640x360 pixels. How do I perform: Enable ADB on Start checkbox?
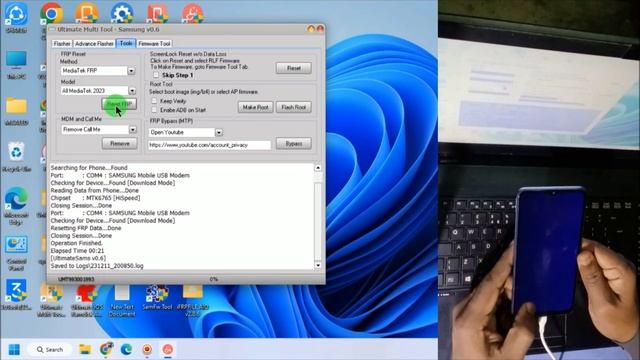[154, 110]
